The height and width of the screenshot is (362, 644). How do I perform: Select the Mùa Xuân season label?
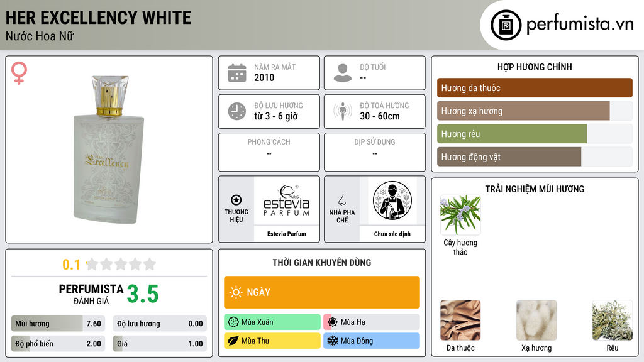point(257,322)
